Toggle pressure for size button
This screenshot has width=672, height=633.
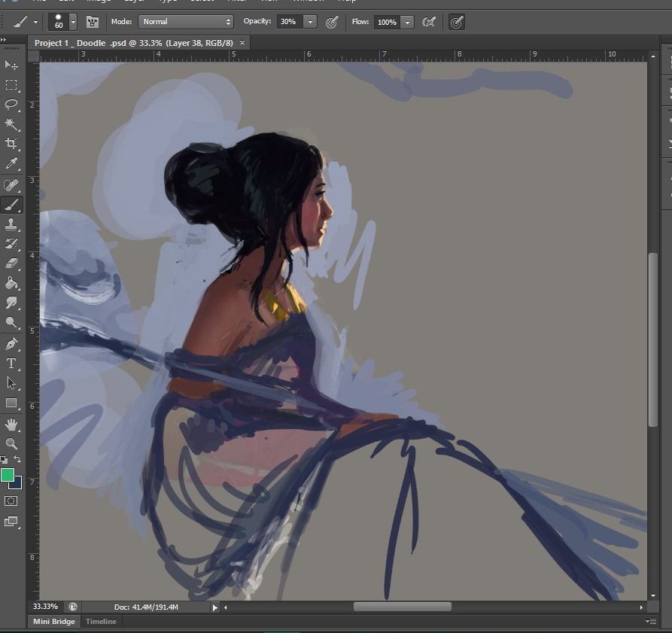(x=457, y=22)
